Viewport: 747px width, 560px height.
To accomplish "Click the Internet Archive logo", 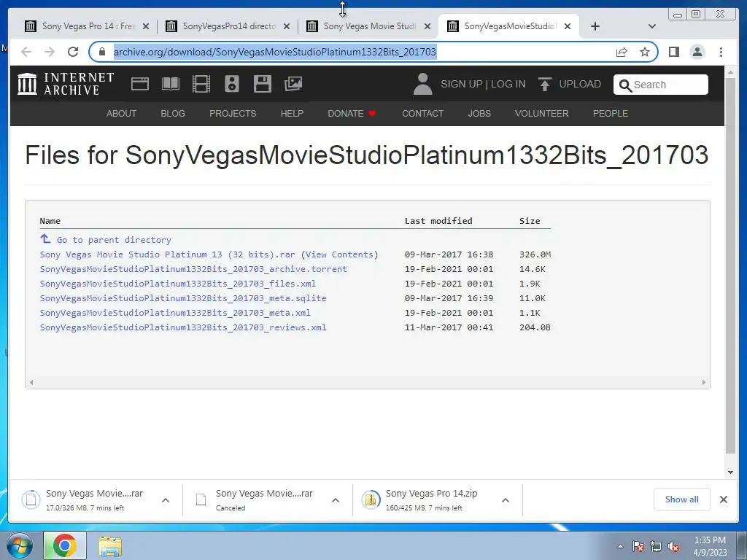I will pyautogui.click(x=66, y=84).
